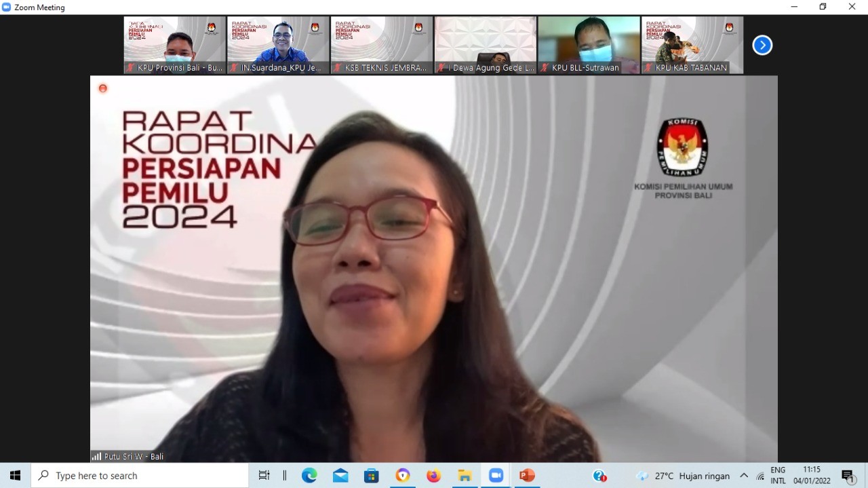
Task: Click the signal strength icon beside Putu Sri W
Action: [x=96, y=457]
